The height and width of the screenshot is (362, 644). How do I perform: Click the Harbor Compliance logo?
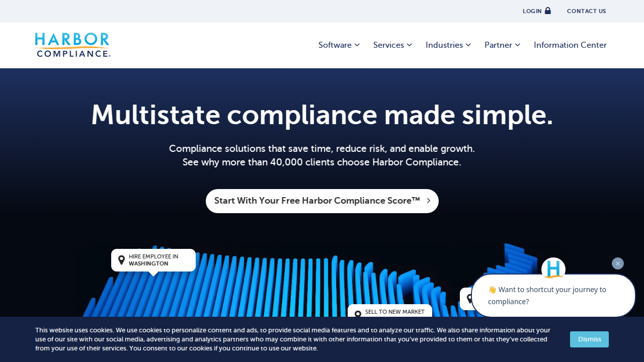[72, 45]
